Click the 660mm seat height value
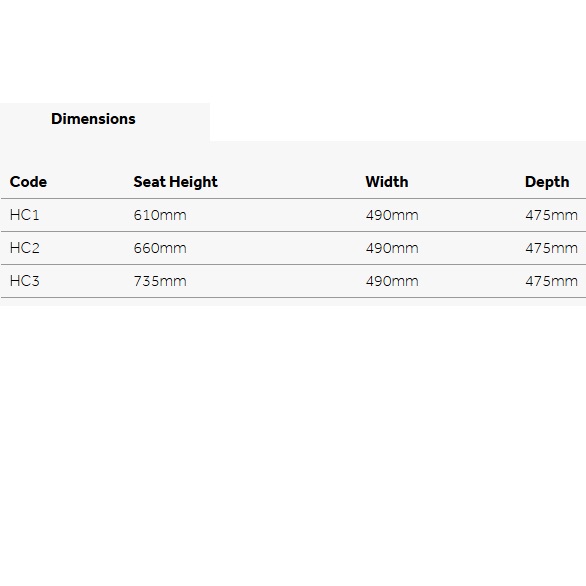This screenshot has width=586, height=586. tap(160, 248)
